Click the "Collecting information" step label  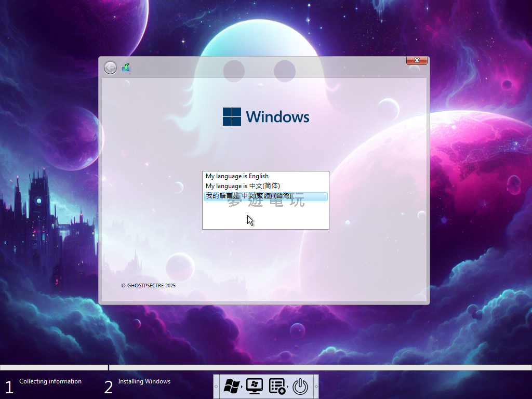point(50,381)
